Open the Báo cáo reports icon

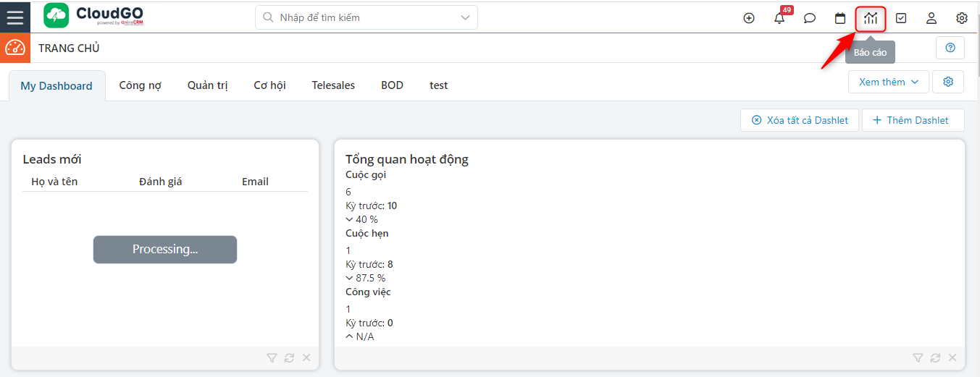(x=871, y=18)
